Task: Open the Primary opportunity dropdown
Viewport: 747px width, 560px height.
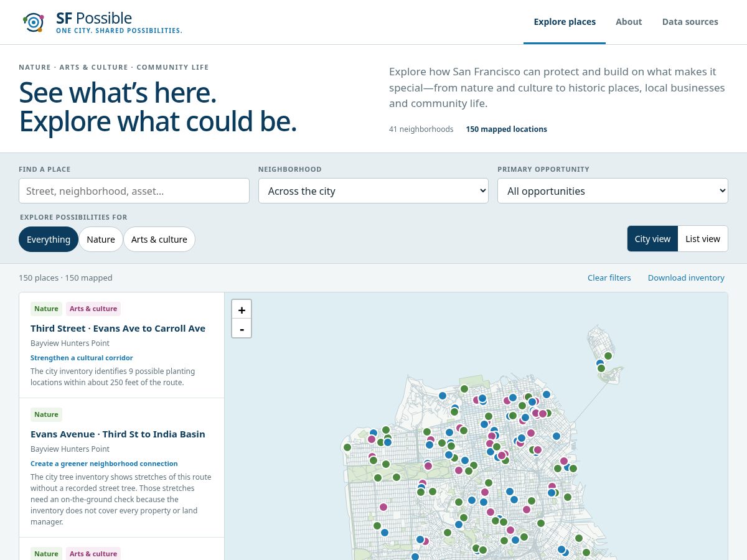Action: pyautogui.click(x=613, y=191)
